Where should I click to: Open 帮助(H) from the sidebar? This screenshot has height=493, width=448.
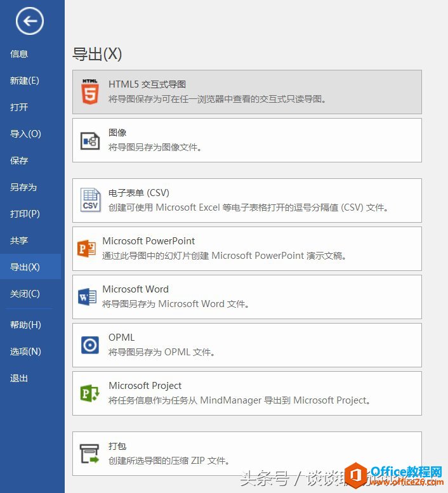(x=25, y=325)
